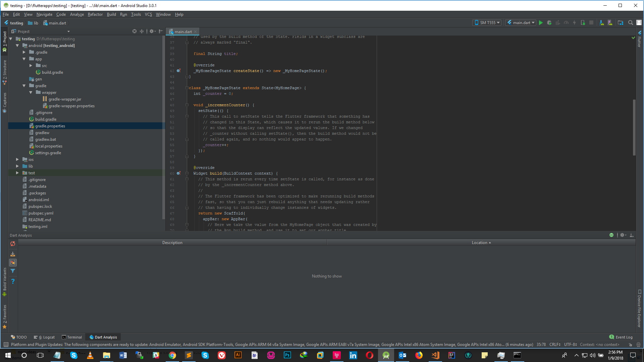Start debugging with the bug icon
Image resolution: width=644 pixels, height=362 pixels.
click(x=549, y=23)
